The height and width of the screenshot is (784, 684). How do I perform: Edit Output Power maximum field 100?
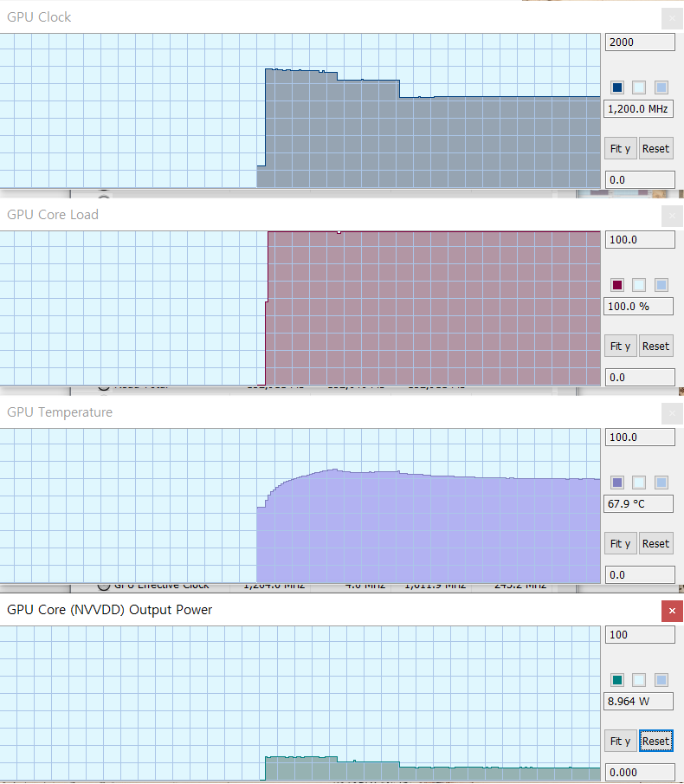pos(640,634)
